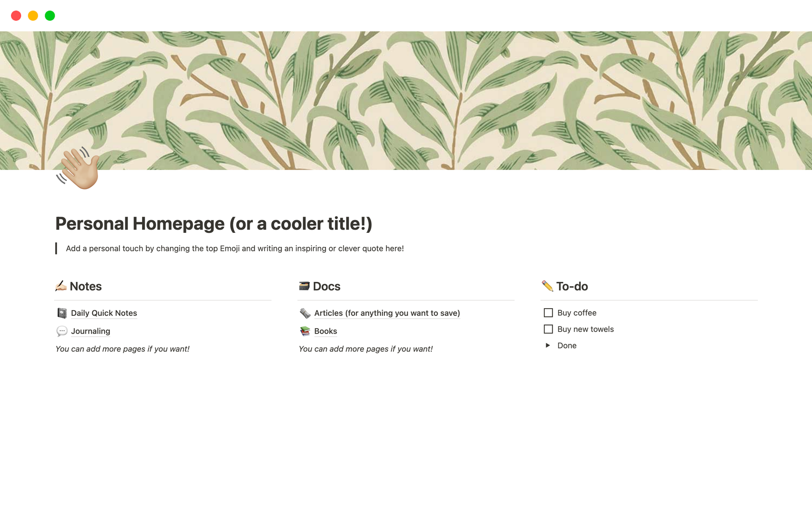Image resolution: width=812 pixels, height=508 pixels.
Task: Open the Daily Quick Notes page
Action: [x=104, y=313]
